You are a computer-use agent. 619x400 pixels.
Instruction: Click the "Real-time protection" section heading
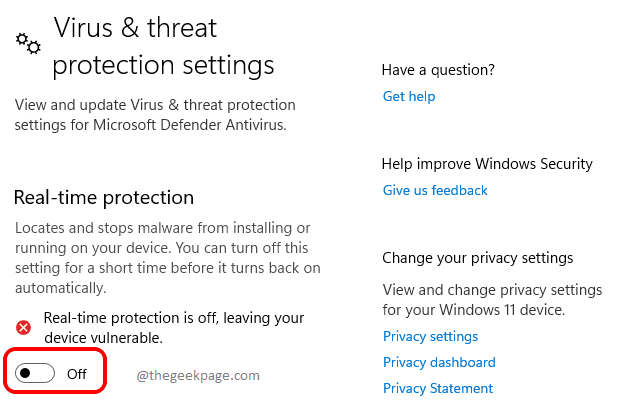[x=104, y=197]
